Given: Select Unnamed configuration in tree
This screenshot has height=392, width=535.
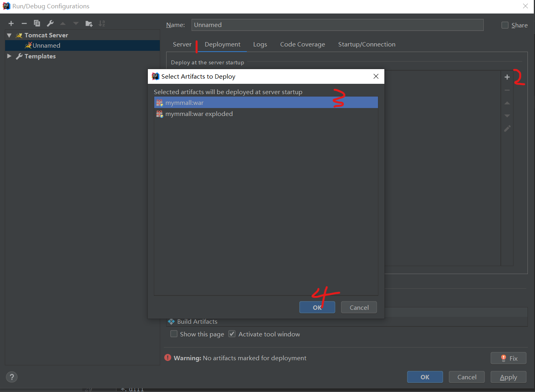Looking at the screenshot, I should pos(82,45).
